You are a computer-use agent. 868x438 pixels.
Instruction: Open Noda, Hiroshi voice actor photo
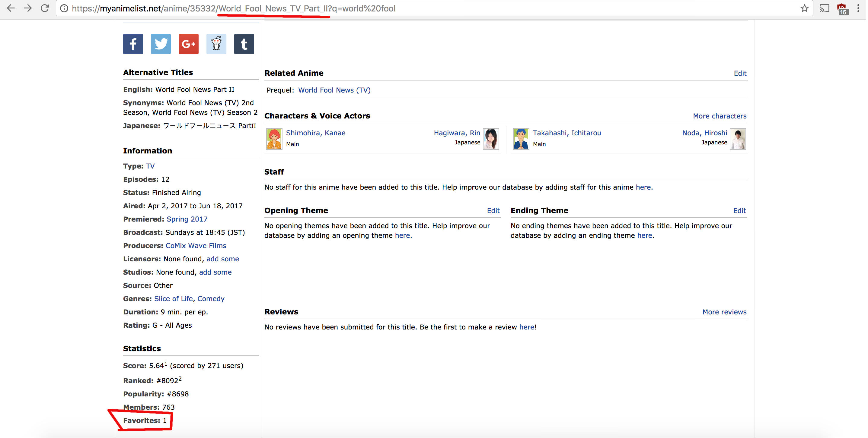[x=738, y=139]
